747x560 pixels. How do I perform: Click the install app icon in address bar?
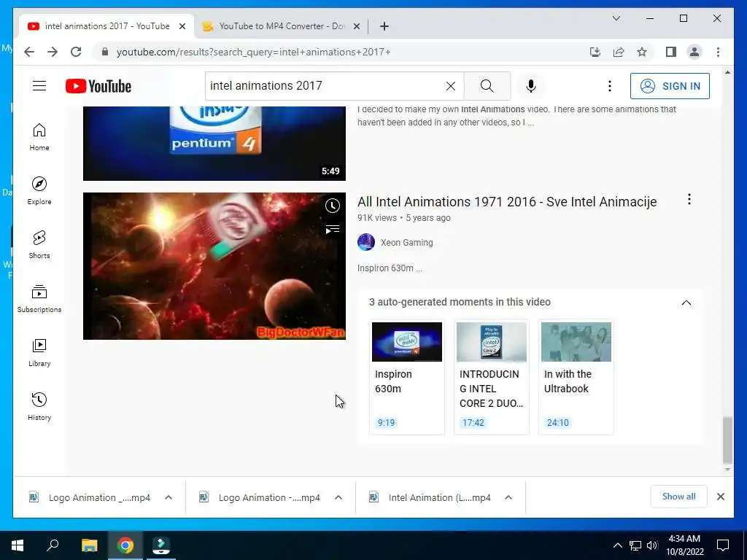595,52
